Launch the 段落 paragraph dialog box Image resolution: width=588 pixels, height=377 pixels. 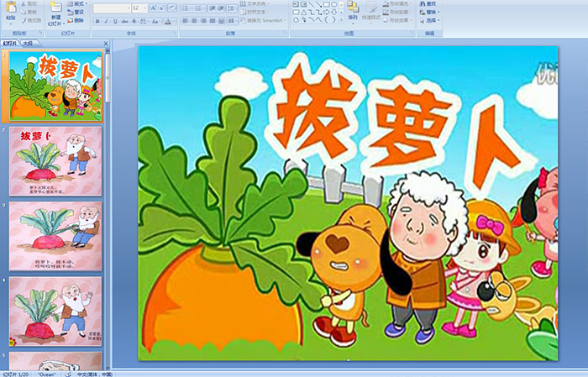click(286, 33)
